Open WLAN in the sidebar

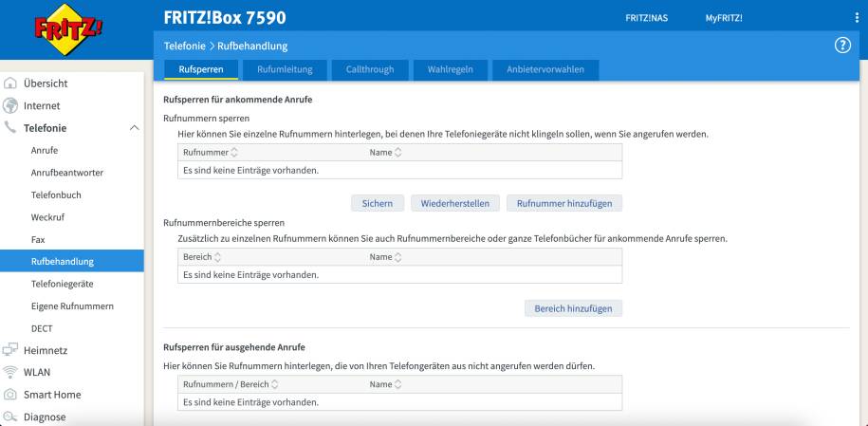tap(37, 372)
